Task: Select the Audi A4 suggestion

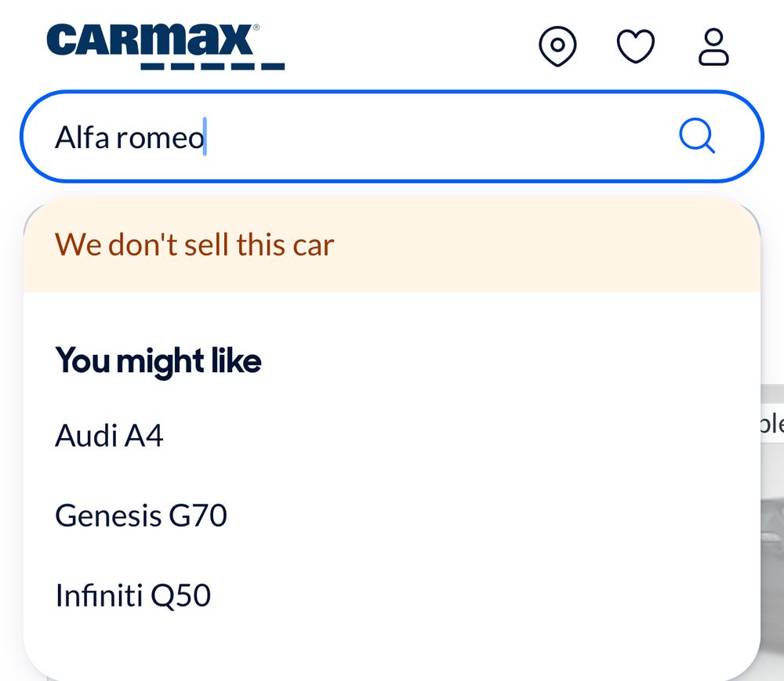Action: click(x=109, y=436)
